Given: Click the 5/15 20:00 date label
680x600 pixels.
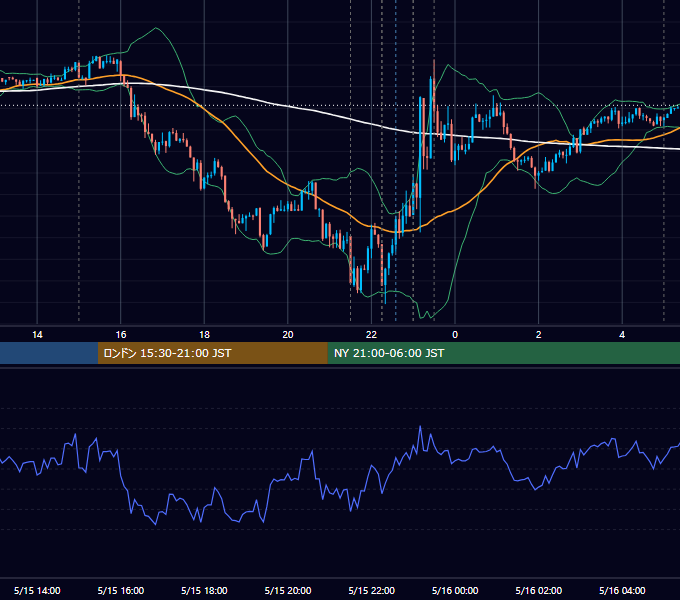Looking at the screenshot, I should click(288, 590).
